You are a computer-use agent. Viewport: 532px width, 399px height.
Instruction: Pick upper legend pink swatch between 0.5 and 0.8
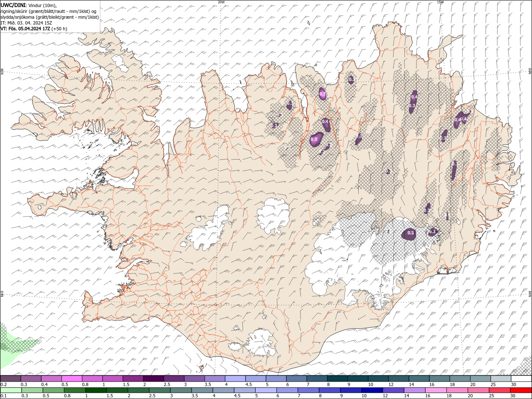pyautogui.click(x=71, y=379)
